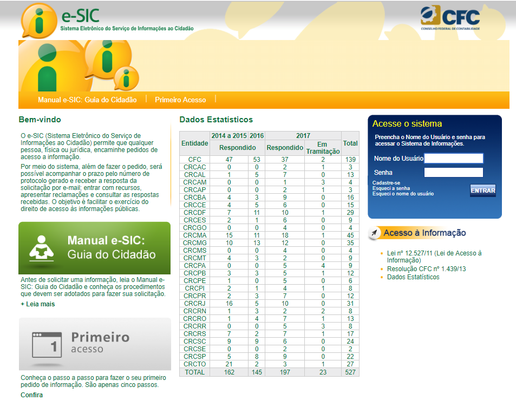
Task: Open the gray Primeiro acesso banner
Action: click(x=95, y=344)
